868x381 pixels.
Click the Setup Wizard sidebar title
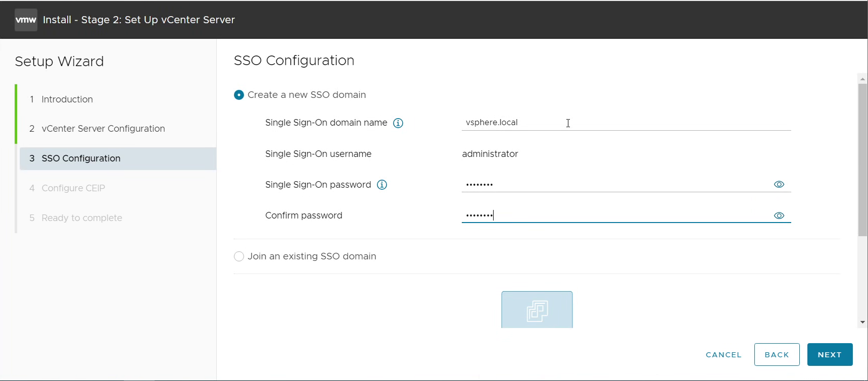pyautogui.click(x=59, y=62)
